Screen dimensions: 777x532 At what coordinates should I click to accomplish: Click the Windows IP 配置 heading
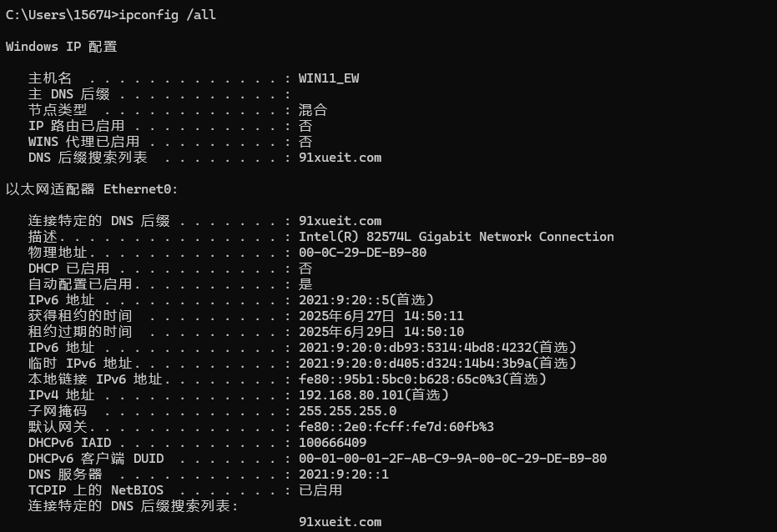(62, 47)
